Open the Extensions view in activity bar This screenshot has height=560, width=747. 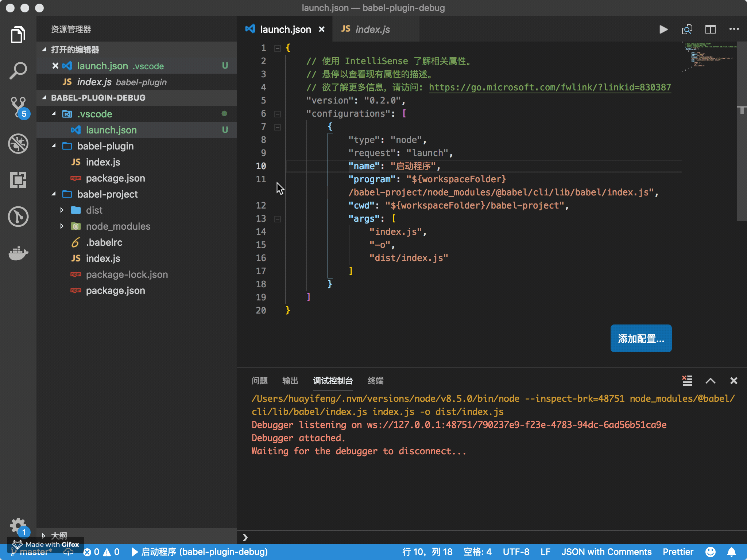[18, 180]
